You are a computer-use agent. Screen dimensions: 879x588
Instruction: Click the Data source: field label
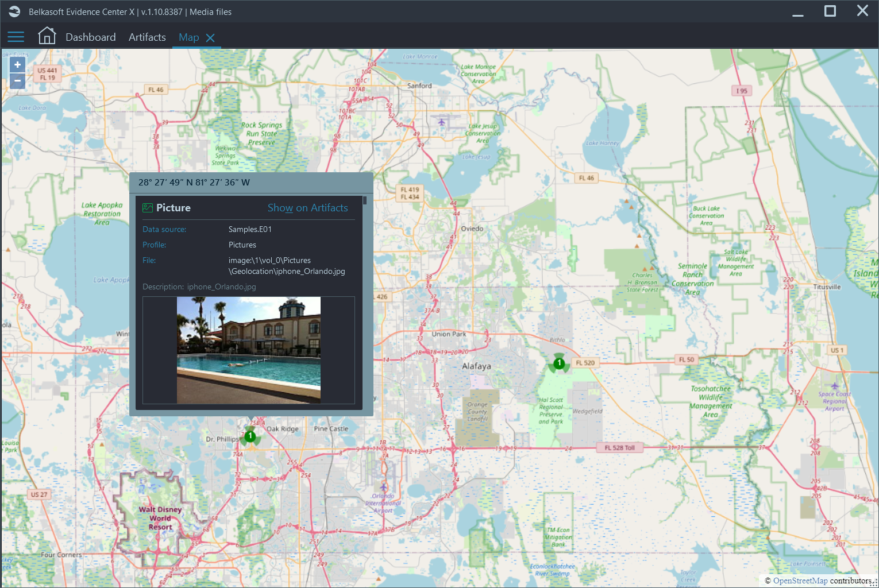(164, 229)
